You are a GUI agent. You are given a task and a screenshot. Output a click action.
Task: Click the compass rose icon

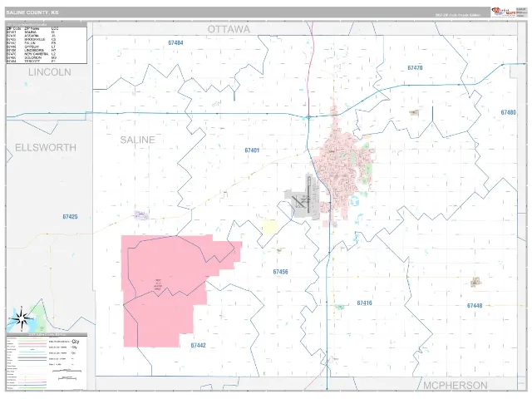click(x=22, y=318)
